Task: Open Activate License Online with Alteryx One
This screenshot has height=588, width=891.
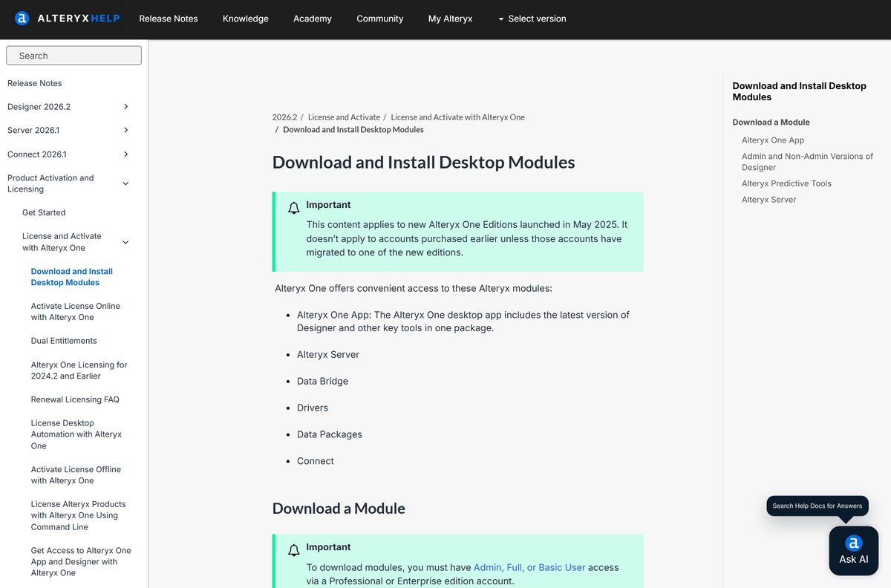Action: click(75, 312)
